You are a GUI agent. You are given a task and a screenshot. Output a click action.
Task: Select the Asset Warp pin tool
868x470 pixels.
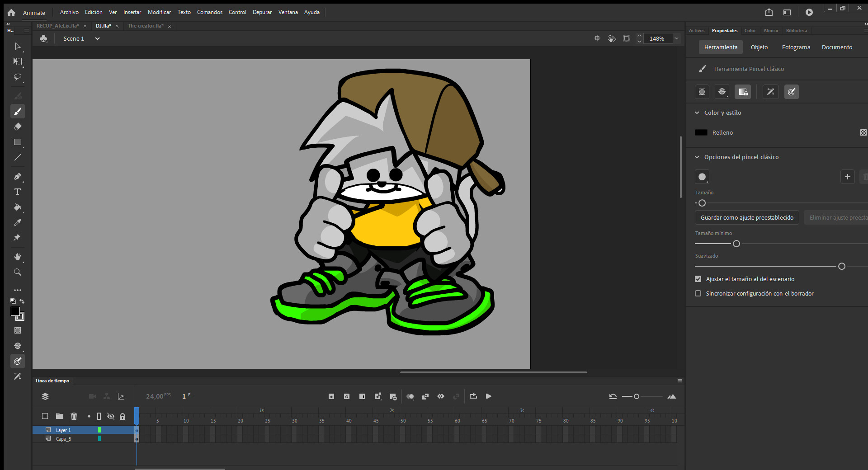(18, 238)
